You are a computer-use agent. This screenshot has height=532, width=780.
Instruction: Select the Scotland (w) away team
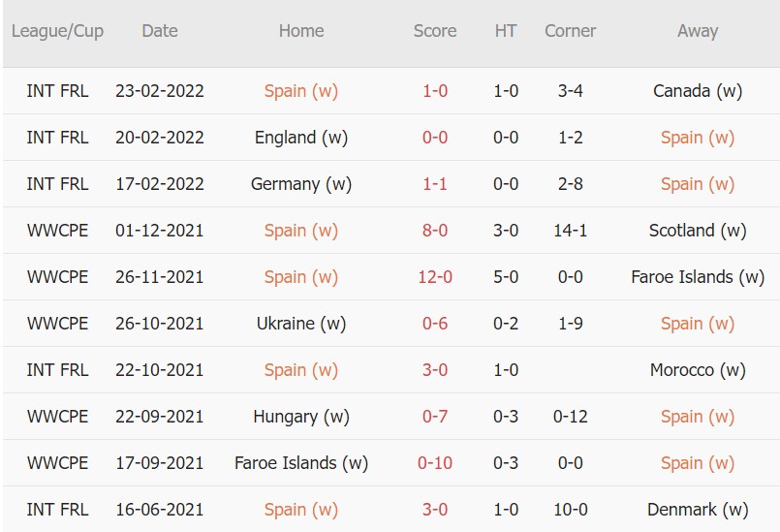point(697,231)
